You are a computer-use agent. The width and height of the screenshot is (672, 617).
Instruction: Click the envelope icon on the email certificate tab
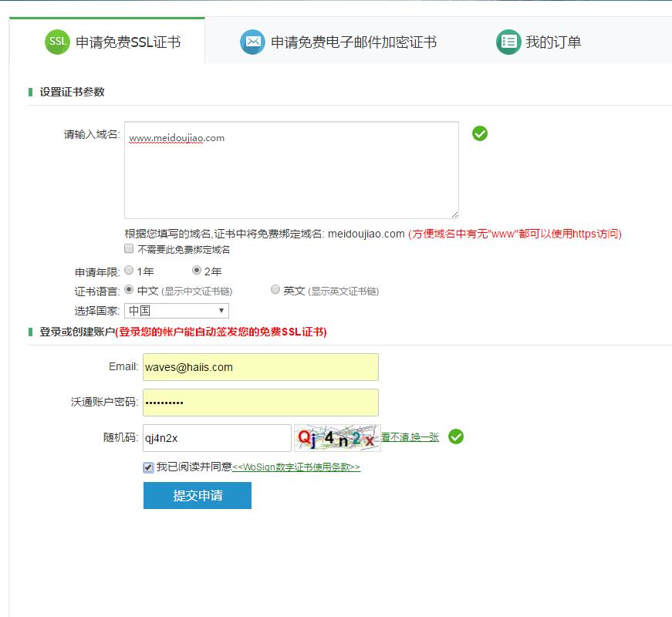[252, 42]
